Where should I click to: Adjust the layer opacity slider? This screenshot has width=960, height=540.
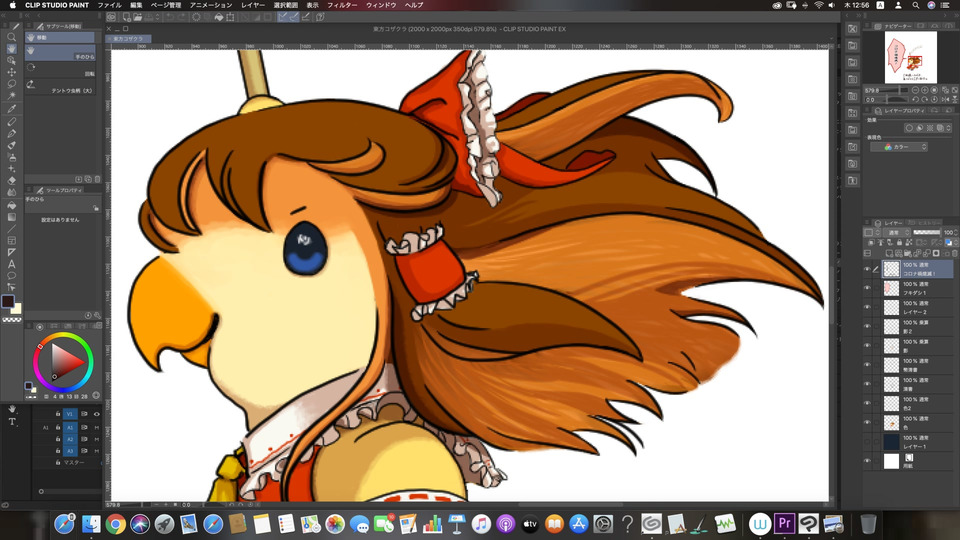click(926, 233)
